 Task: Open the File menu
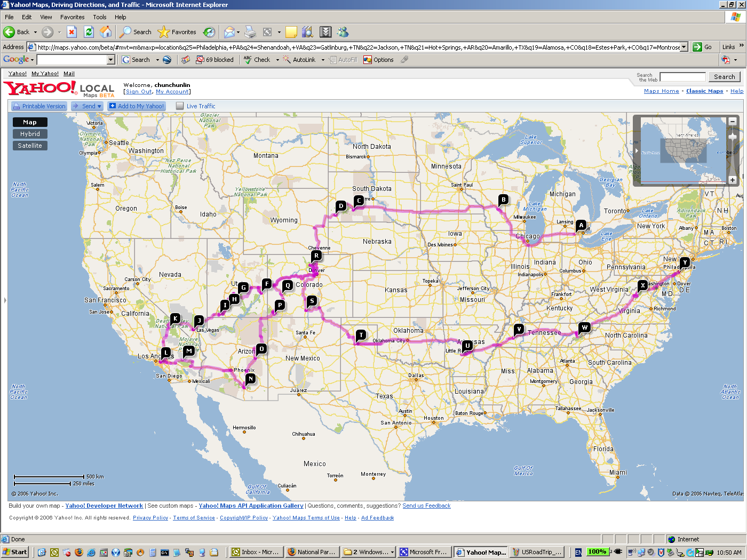pyautogui.click(x=9, y=17)
